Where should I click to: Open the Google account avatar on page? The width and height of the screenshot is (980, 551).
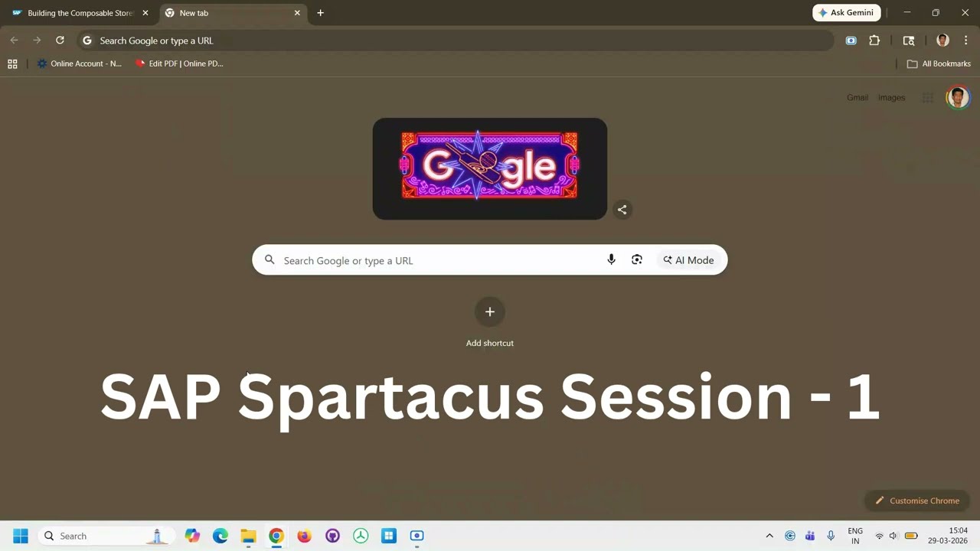(958, 97)
